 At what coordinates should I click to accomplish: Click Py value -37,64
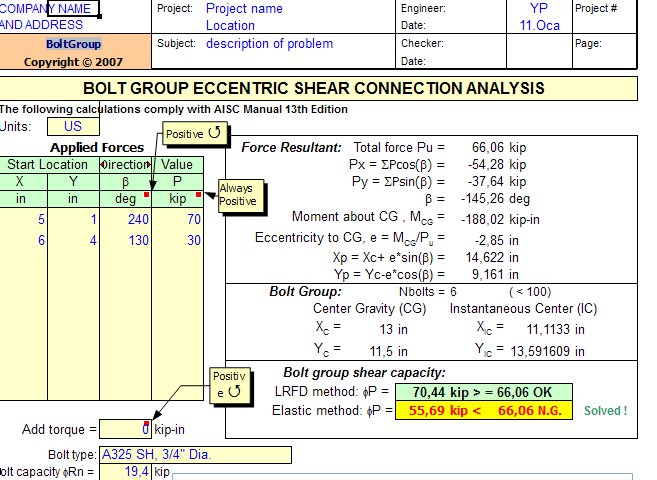point(486,182)
